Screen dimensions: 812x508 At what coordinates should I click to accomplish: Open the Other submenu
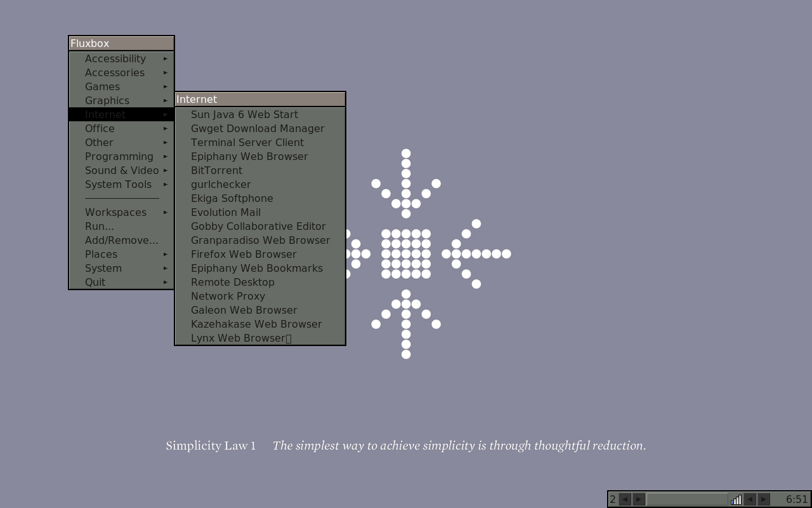click(121, 142)
